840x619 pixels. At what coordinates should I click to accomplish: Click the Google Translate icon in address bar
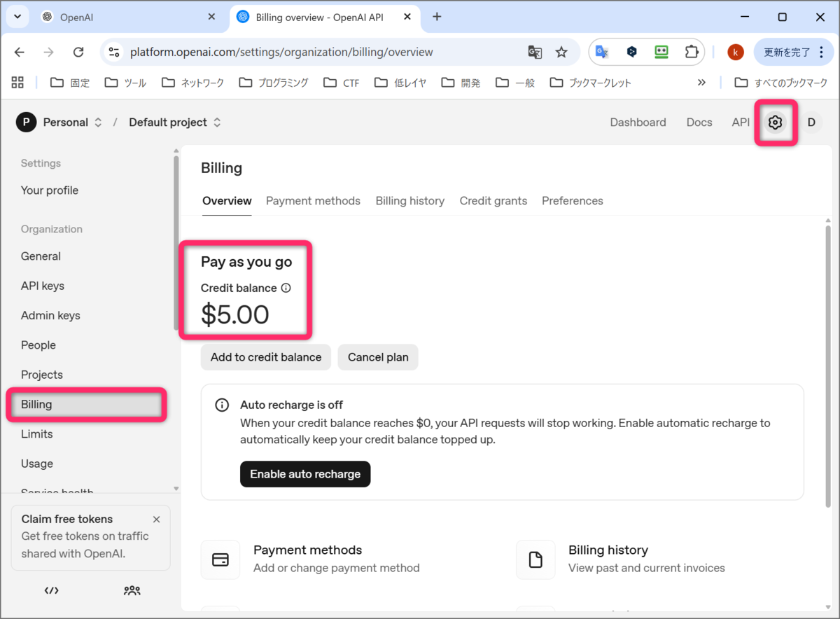click(x=535, y=52)
